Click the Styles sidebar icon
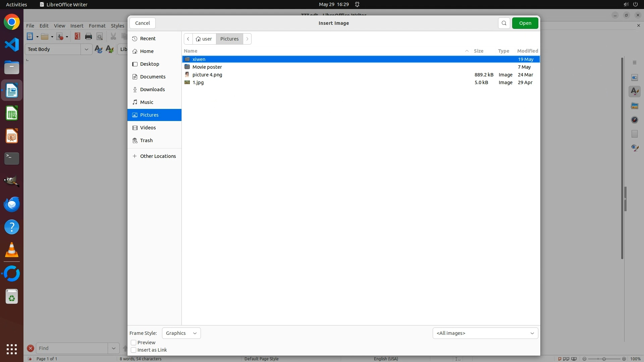The width and height of the screenshot is (644, 362). pyautogui.click(x=634, y=92)
